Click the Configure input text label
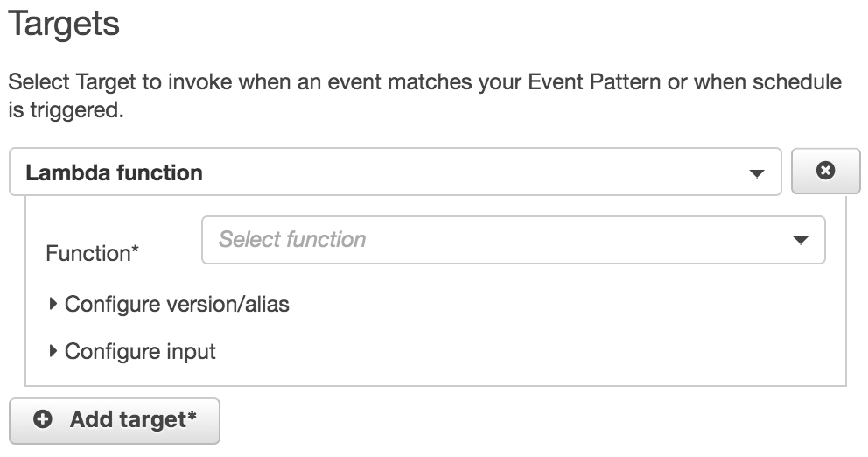The image size is (868, 457). [x=140, y=352]
